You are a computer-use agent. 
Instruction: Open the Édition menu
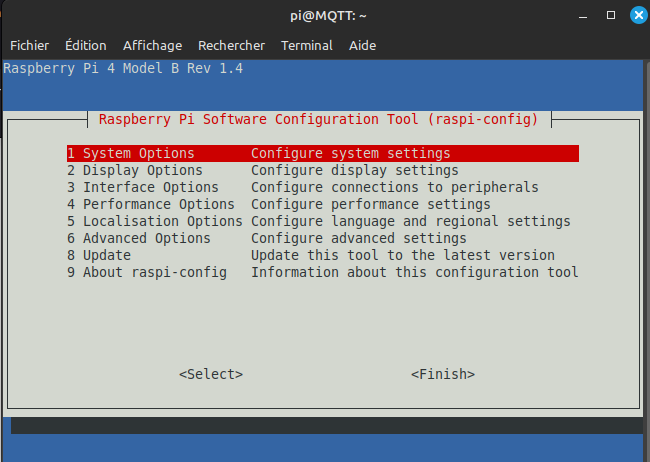click(85, 45)
